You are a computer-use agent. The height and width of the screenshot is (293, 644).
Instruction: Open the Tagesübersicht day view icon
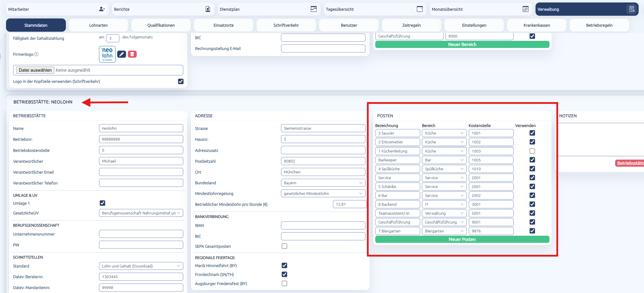(419, 9)
